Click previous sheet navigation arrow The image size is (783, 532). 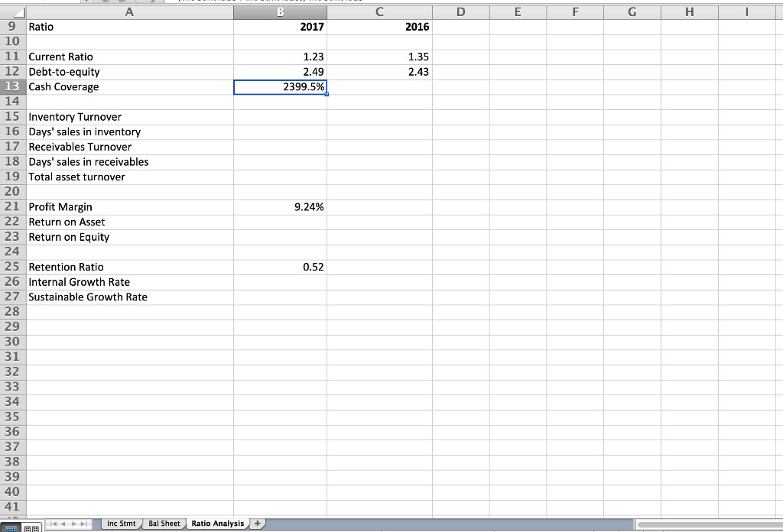(63, 524)
